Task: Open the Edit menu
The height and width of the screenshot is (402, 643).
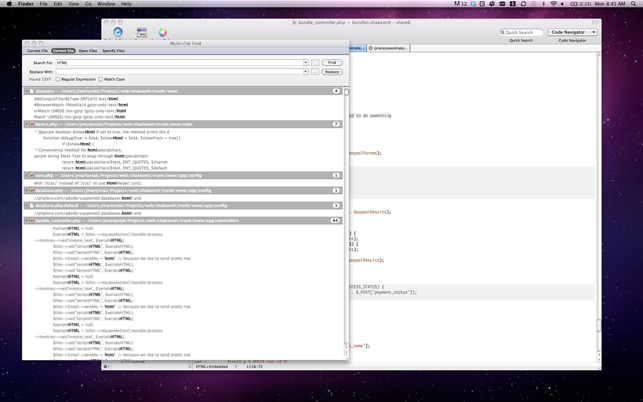Action: (x=58, y=4)
